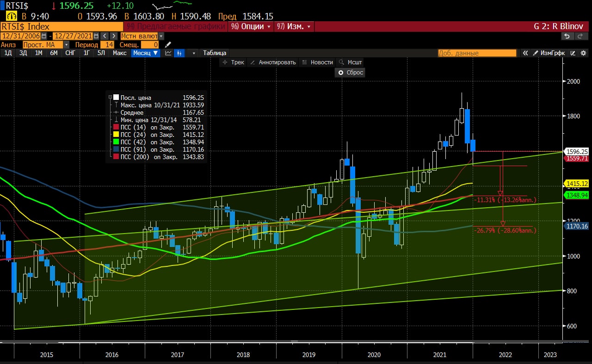The width and height of the screenshot is (592, 364).
Task: Select the 3Д range tab
Action: 23,53
